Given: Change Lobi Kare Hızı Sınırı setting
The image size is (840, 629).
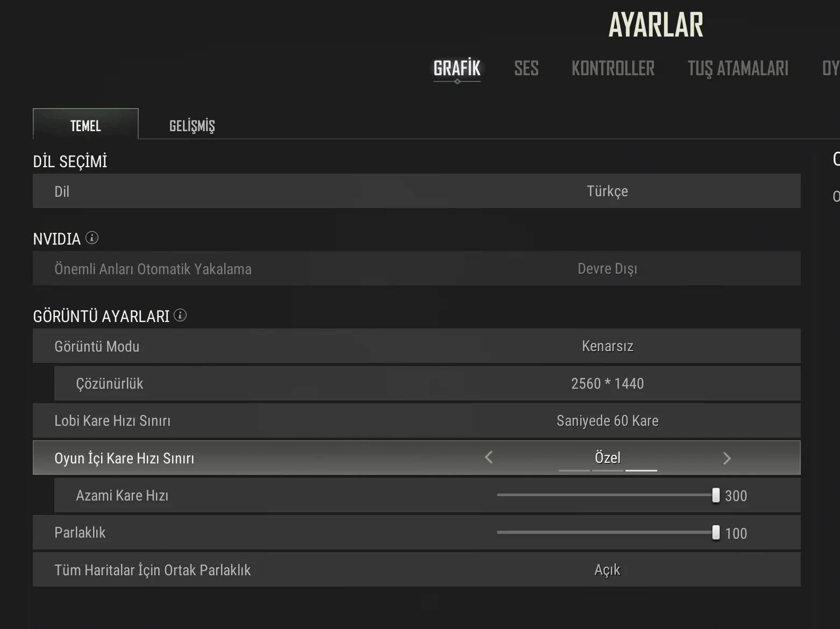Looking at the screenshot, I should [x=607, y=421].
